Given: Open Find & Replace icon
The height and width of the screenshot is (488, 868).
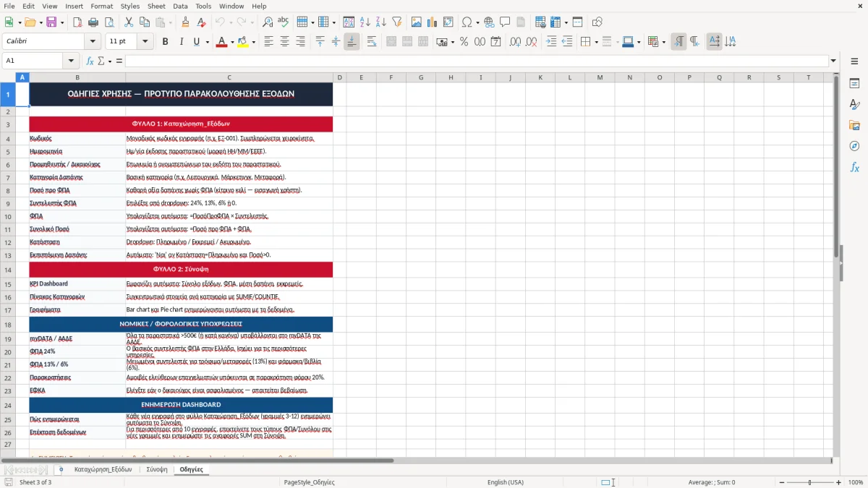Looking at the screenshot, I should [268, 22].
